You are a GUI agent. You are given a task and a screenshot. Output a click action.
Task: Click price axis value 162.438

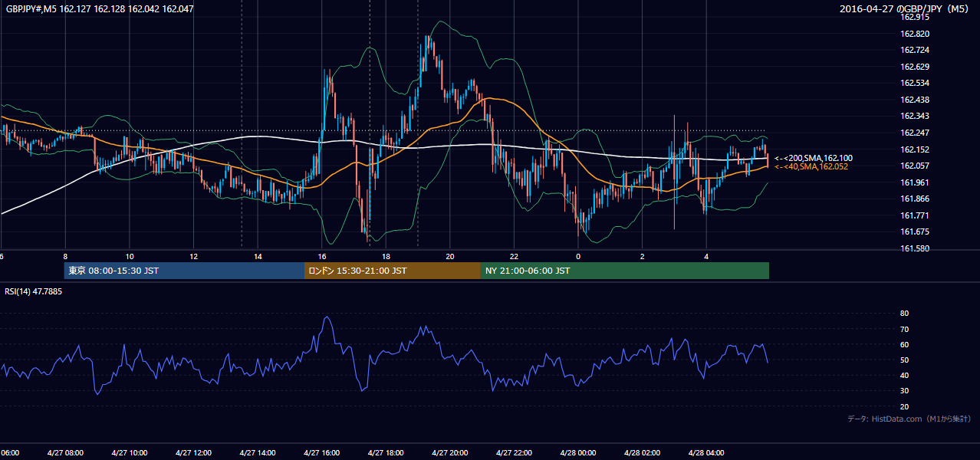[x=914, y=100]
